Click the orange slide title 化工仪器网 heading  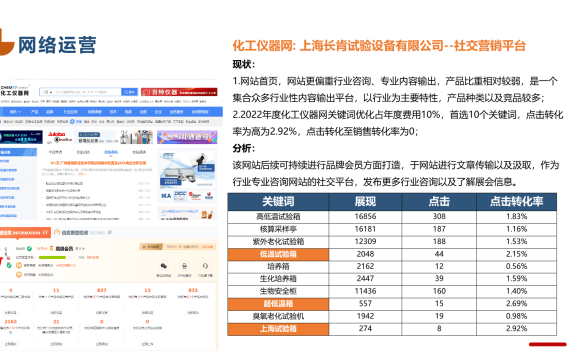pyautogui.click(x=379, y=46)
